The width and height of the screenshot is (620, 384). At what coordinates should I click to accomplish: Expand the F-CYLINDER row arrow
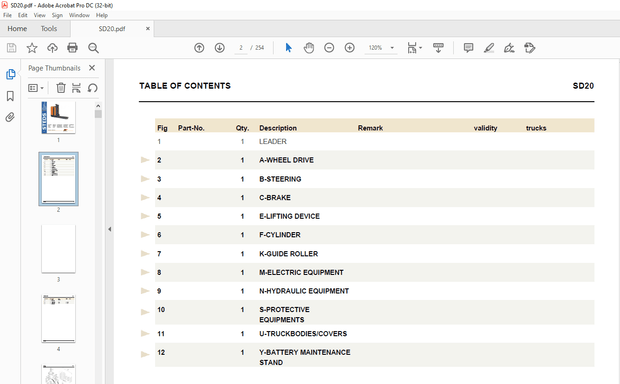click(145, 235)
